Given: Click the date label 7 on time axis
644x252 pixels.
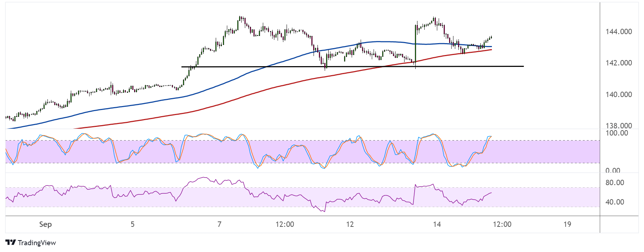Looking at the screenshot, I should 219,224.
